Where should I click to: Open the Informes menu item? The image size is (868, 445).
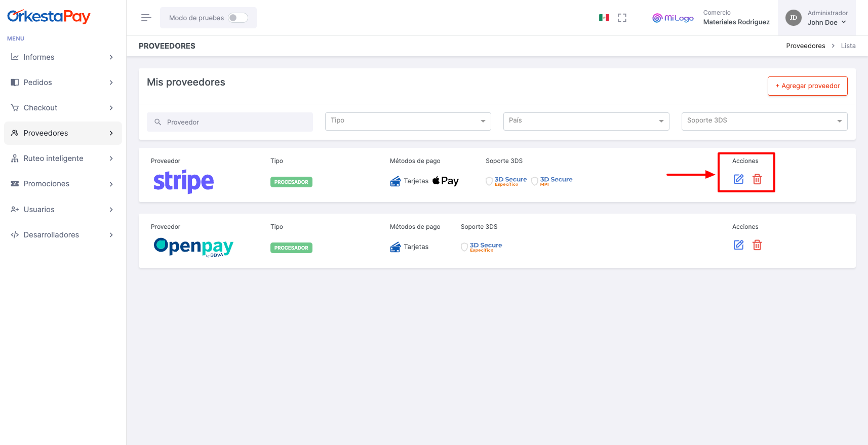click(63, 57)
